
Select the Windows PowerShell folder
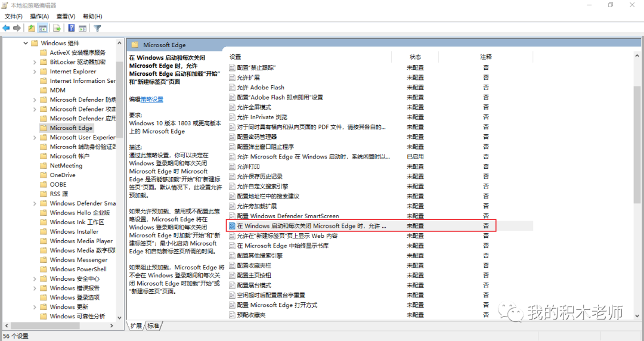click(x=78, y=269)
